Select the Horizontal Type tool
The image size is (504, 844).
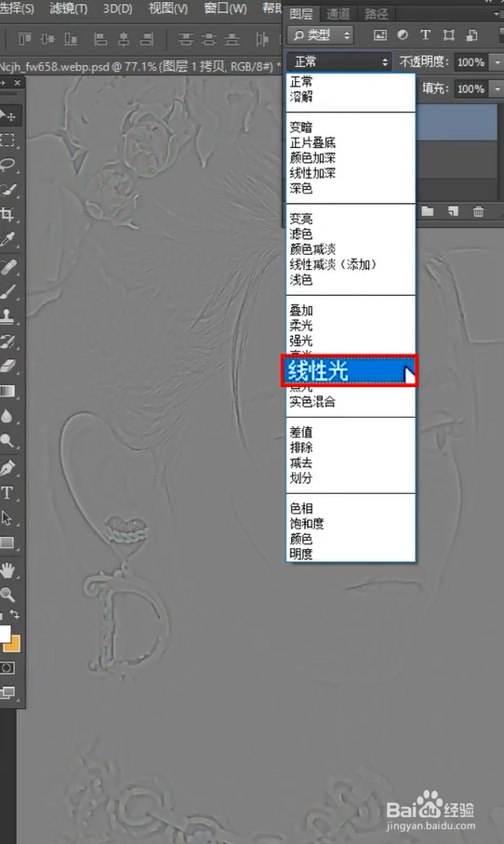tap(7, 492)
